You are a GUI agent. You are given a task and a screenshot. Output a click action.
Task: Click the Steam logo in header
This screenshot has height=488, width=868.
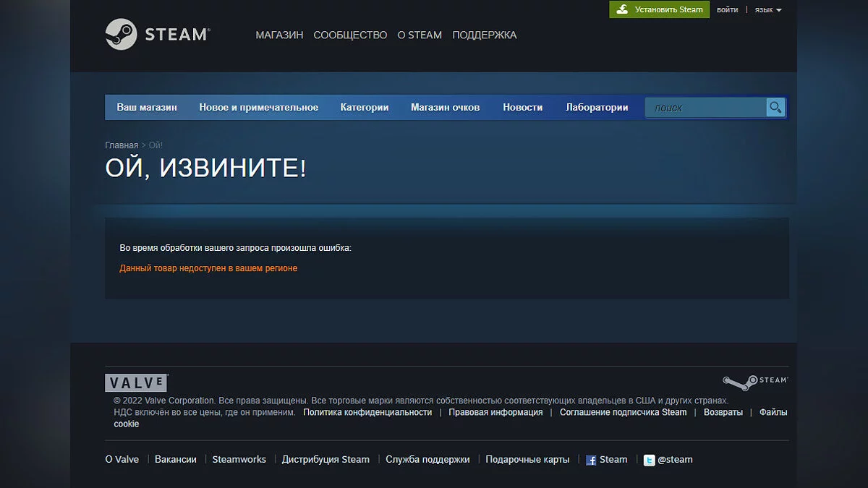[158, 34]
